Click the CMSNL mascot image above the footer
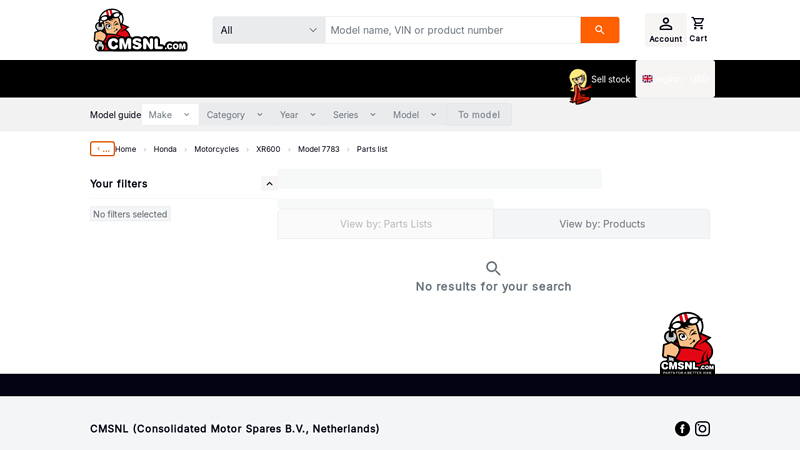The height and width of the screenshot is (450, 800). click(687, 343)
